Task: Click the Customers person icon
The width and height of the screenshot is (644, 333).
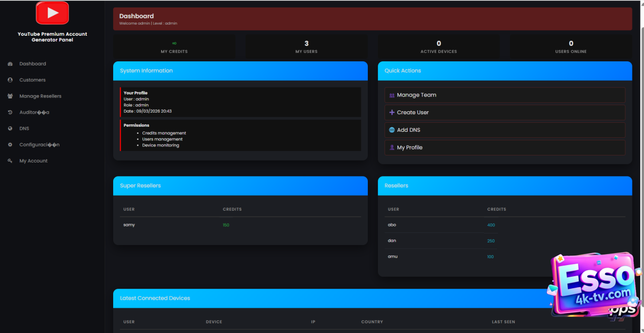Action: [x=10, y=80]
